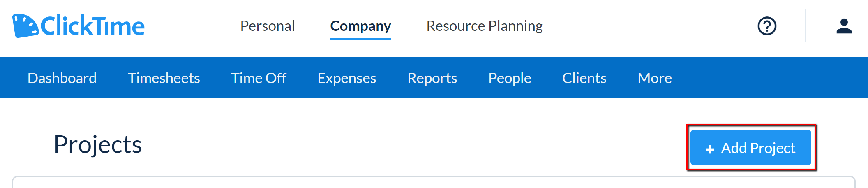The image size is (868, 188).
Task: Open the Time Off menu item
Action: (259, 78)
